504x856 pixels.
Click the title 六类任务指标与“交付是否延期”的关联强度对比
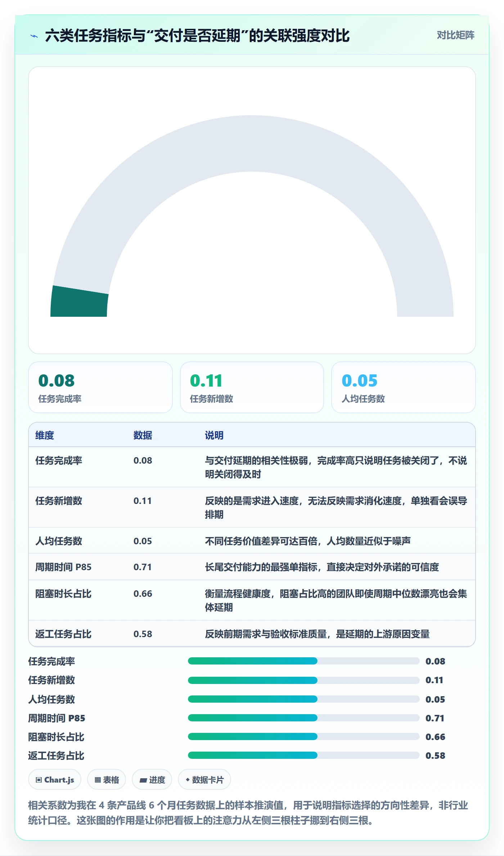click(x=197, y=36)
